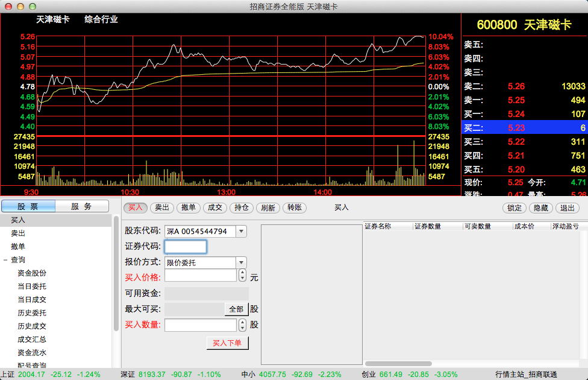Click the 撤单 cancel-order toolbar button
This screenshot has height=380, width=588.
[x=189, y=207]
